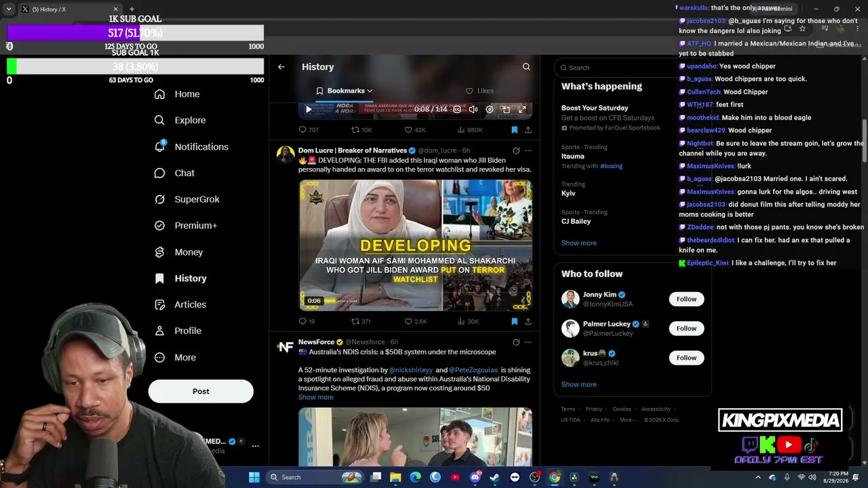The width and height of the screenshot is (868, 488).
Task: Follow Jonny Kim
Action: [686, 299]
